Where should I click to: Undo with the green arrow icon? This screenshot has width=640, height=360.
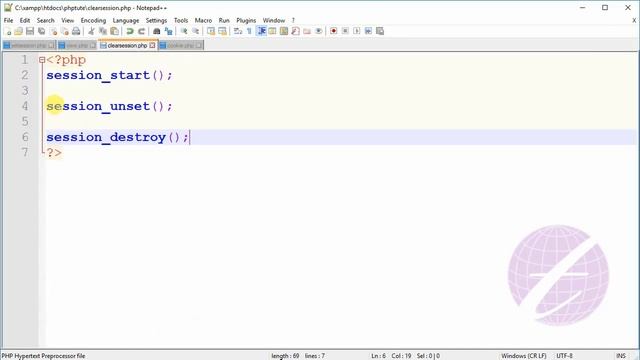tap(130, 31)
